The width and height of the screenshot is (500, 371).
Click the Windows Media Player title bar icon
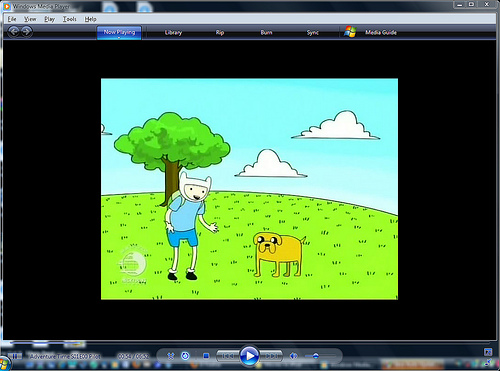(7, 6)
